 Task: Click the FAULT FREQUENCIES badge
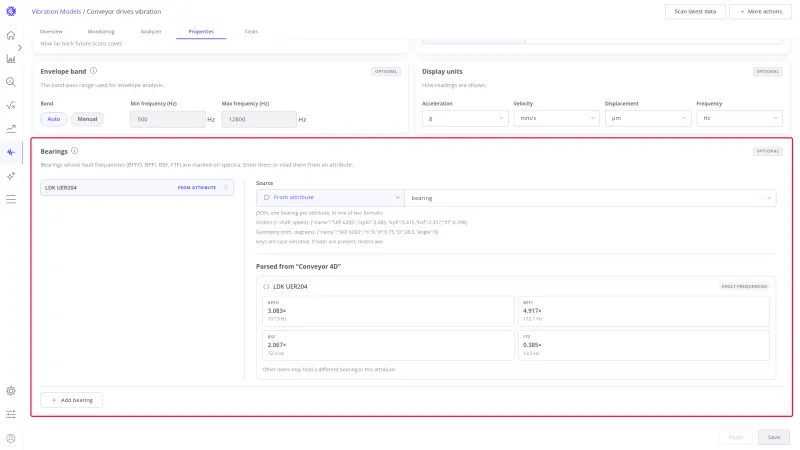744,287
